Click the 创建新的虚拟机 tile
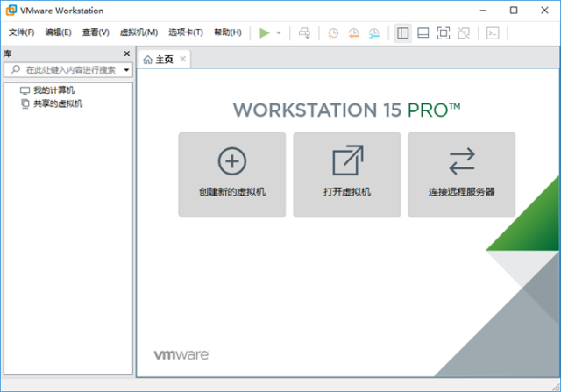Image resolution: width=561 pixels, height=392 pixels. [232, 175]
